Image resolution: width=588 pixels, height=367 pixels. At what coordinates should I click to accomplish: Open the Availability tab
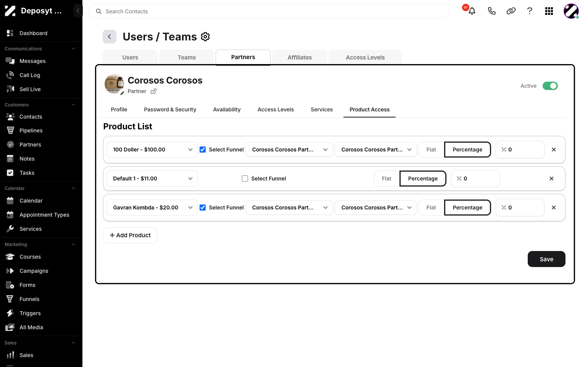tap(227, 109)
